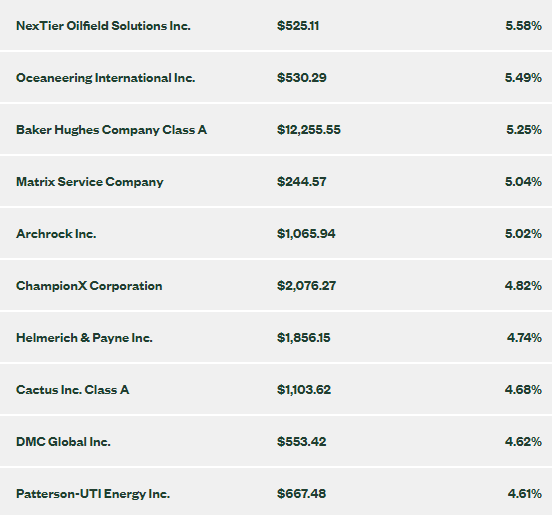Open the NexTier Oilfield Solutions Inc. holding
This screenshot has width=552, height=515.
point(103,26)
